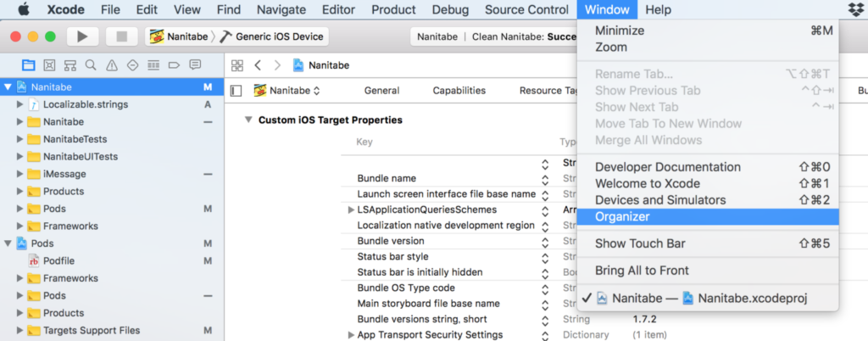
Task: Open the Source Control menu
Action: tap(526, 9)
